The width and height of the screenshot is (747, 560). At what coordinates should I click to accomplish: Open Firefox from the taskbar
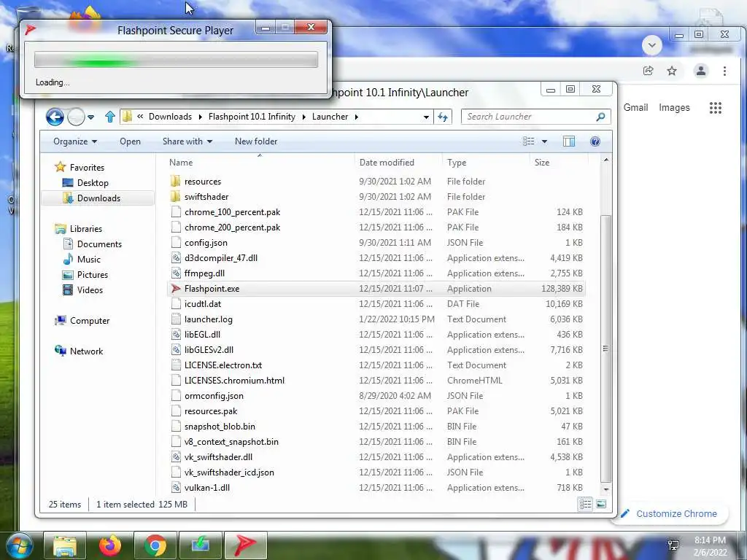(x=110, y=545)
